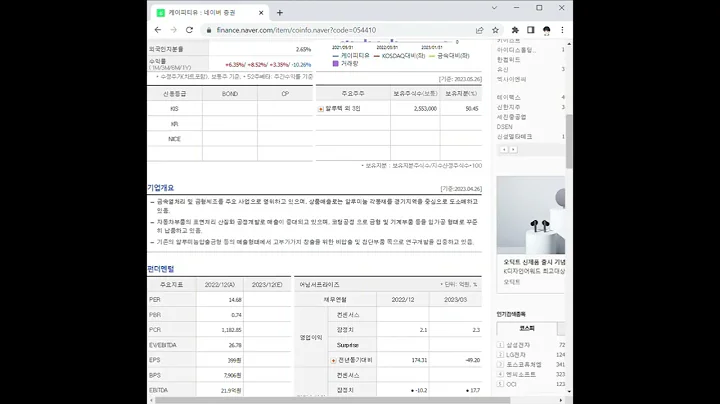
Task: Select the 50.45 ownership percentage cell
Action: click(461, 109)
